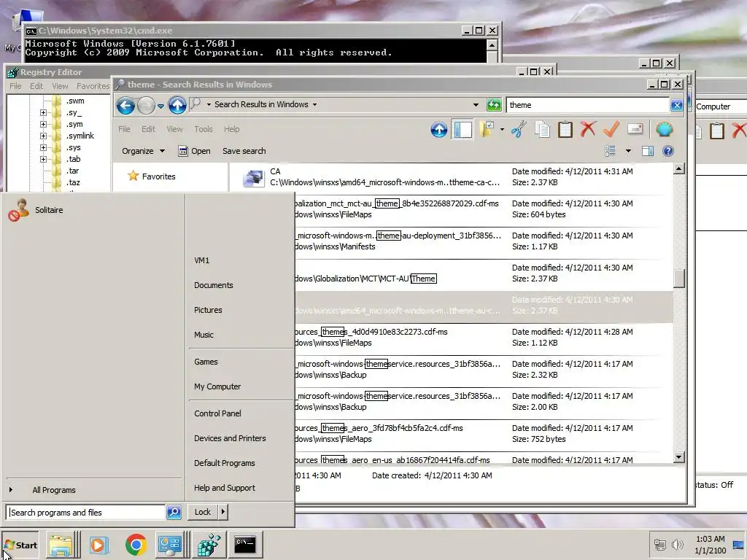Expand the .sys registry key
Image resolution: width=747 pixels, height=560 pixels.
43,147
